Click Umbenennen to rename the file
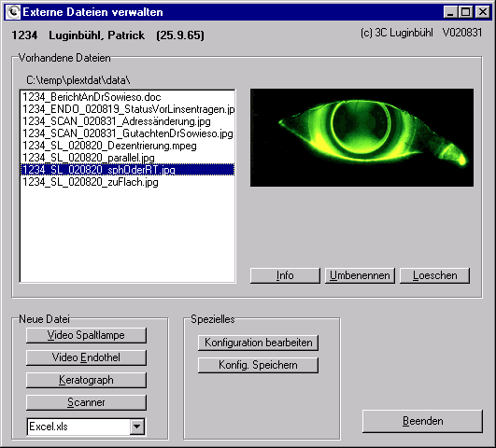496x448 pixels. pos(360,275)
